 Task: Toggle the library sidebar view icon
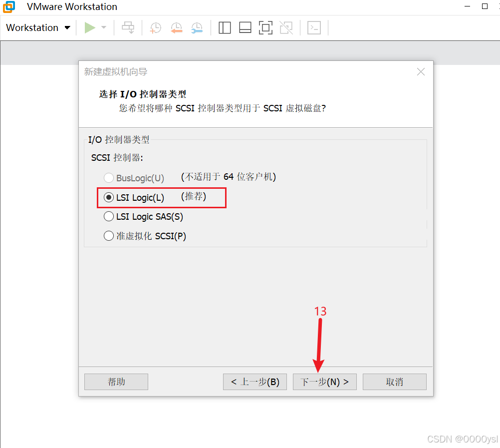click(x=225, y=28)
